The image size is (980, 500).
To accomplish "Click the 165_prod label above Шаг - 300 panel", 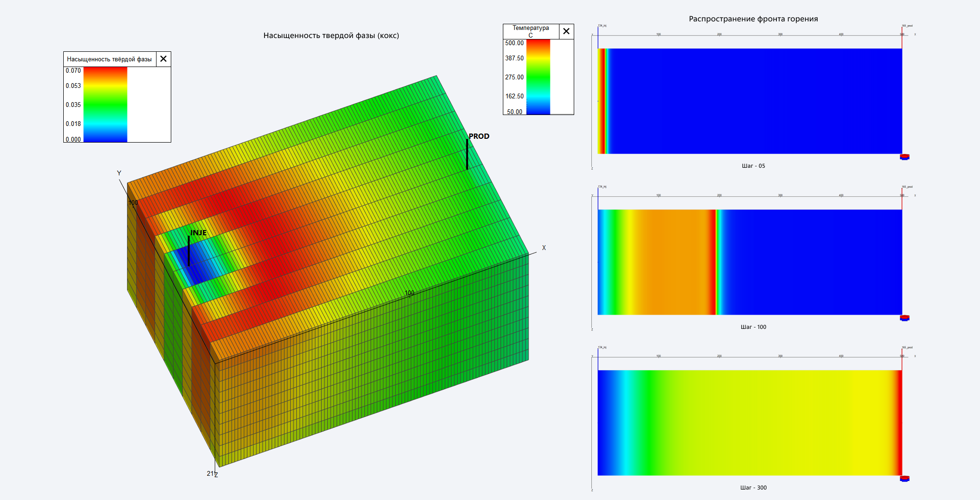I will pos(907,347).
